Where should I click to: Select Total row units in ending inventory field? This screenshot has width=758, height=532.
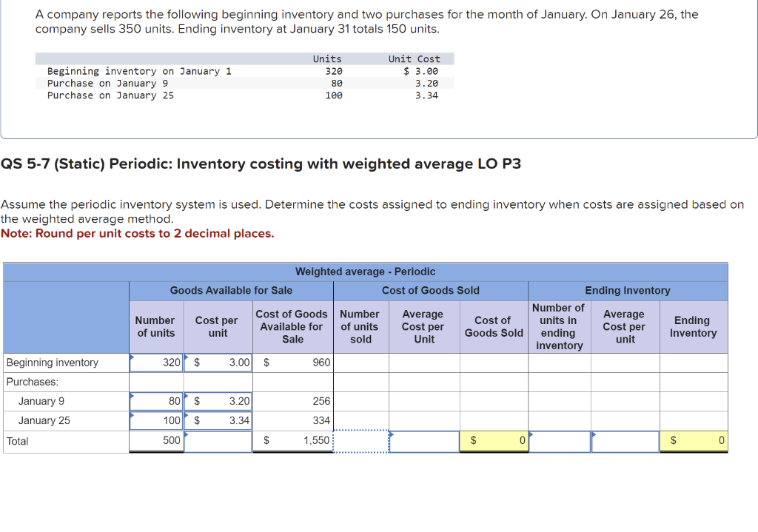(x=560, y=441)
